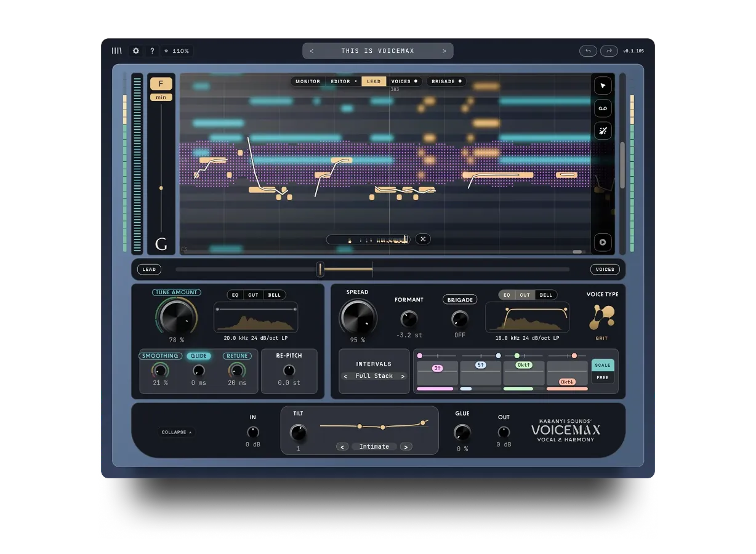Click the 3↑ interval voice tag
Viewport: 756px width, 554px height.
click(x=438, y=368)
